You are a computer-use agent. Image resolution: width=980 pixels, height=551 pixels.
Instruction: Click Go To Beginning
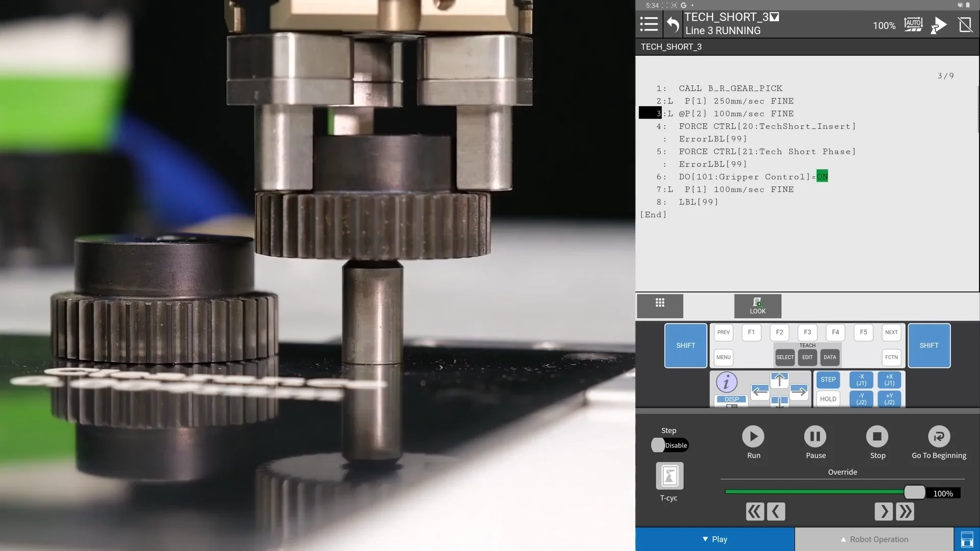point(939,437)
